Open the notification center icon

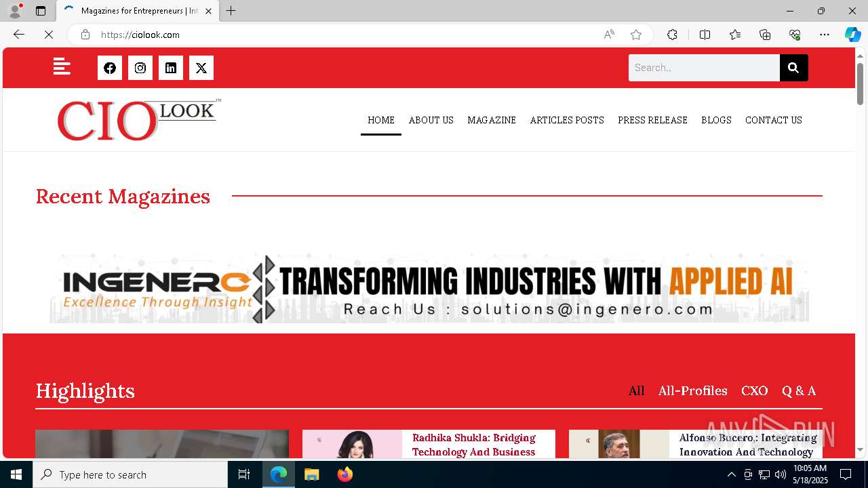846,474
